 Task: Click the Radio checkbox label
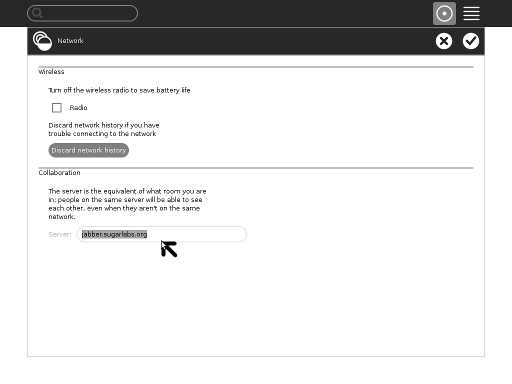click(x=78, y=108)
